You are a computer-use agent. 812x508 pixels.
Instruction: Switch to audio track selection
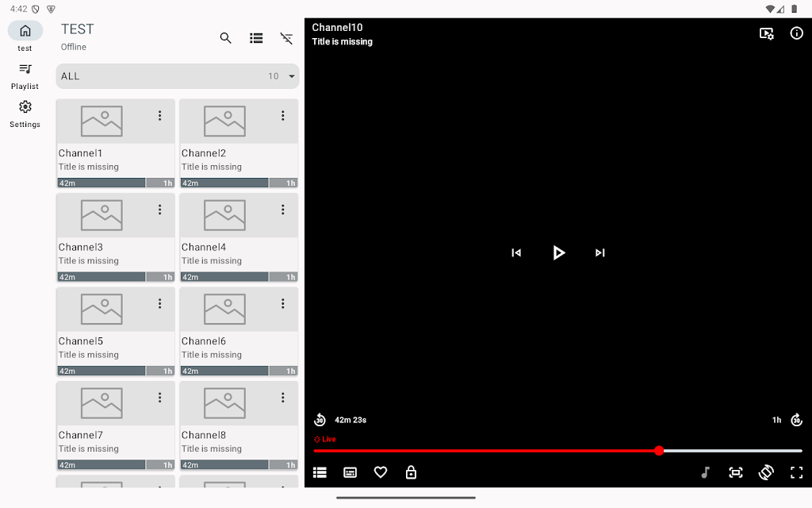pyautogui.click(x=705, y=472)
